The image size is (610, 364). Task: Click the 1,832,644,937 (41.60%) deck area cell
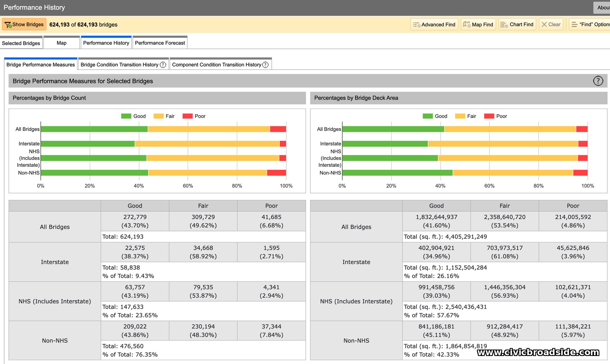point(437,221)
